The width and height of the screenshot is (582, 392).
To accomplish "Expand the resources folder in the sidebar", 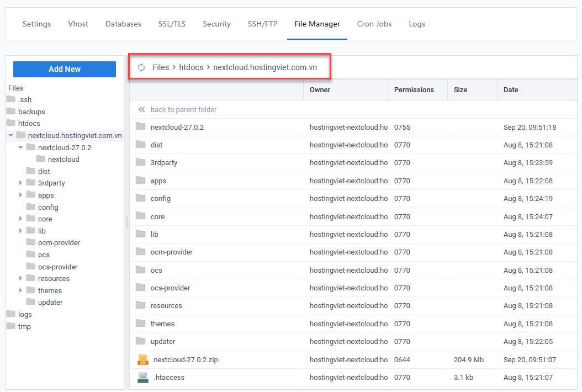I will click(x=21, y=278).
